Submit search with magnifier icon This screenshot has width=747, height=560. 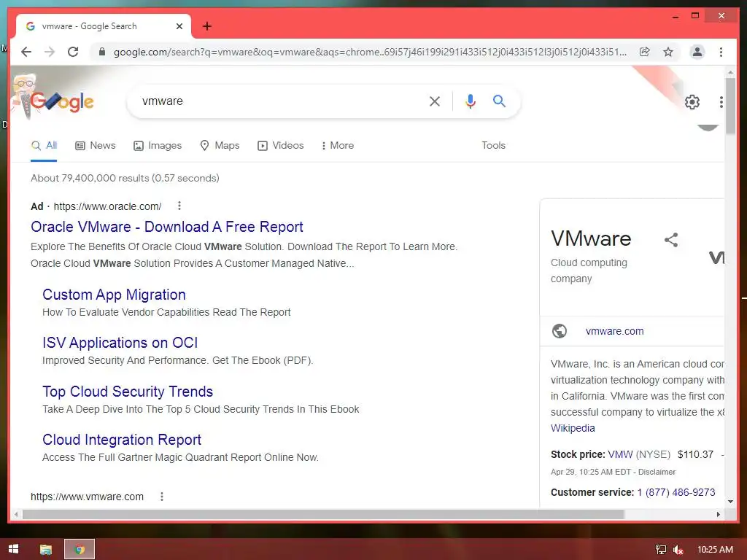tap(499, 101)
